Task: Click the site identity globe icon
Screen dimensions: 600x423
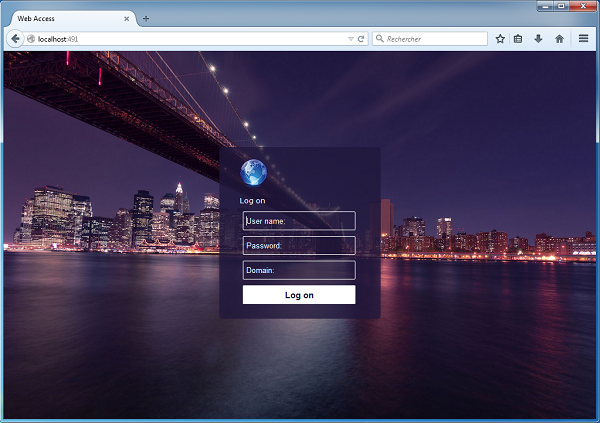Action: (31, 39)
